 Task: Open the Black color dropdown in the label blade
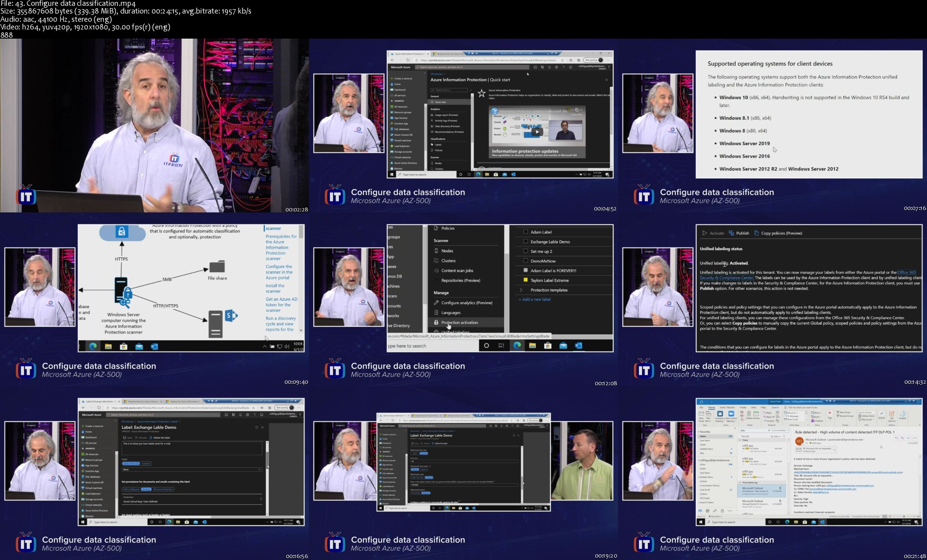[192, 469]
